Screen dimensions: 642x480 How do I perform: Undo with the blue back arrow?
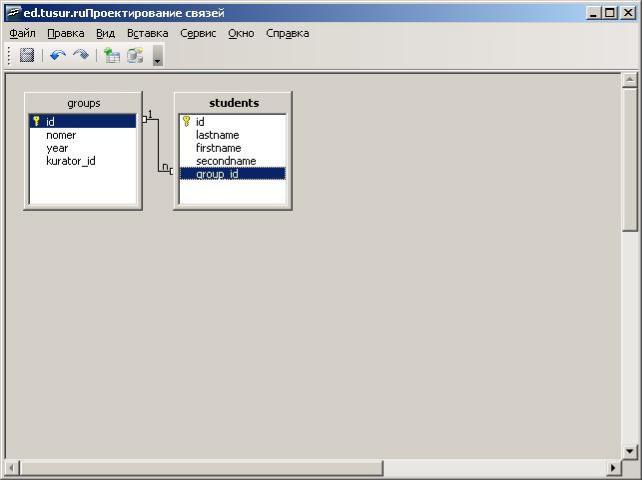pyautogui.click(x=58, y=55)
